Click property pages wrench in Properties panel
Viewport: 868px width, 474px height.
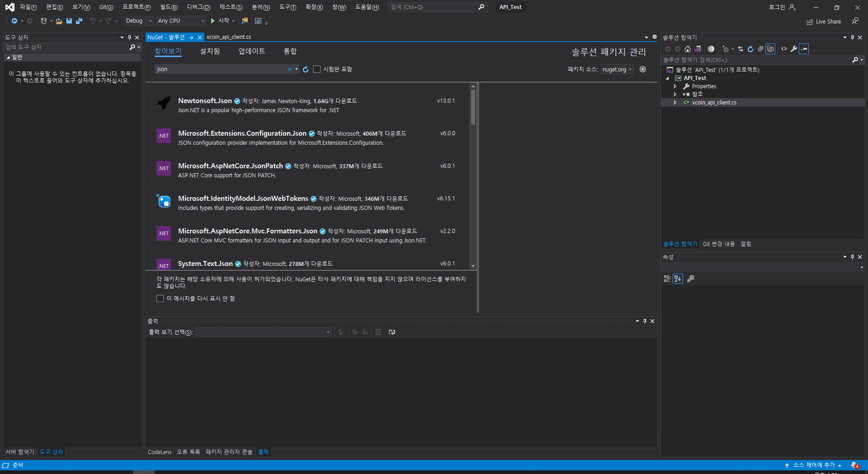(x=691, y=279)
